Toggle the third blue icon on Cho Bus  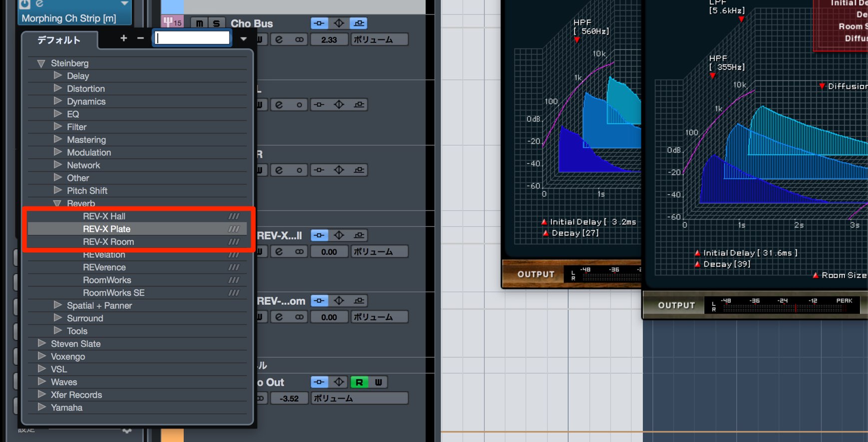359,23
